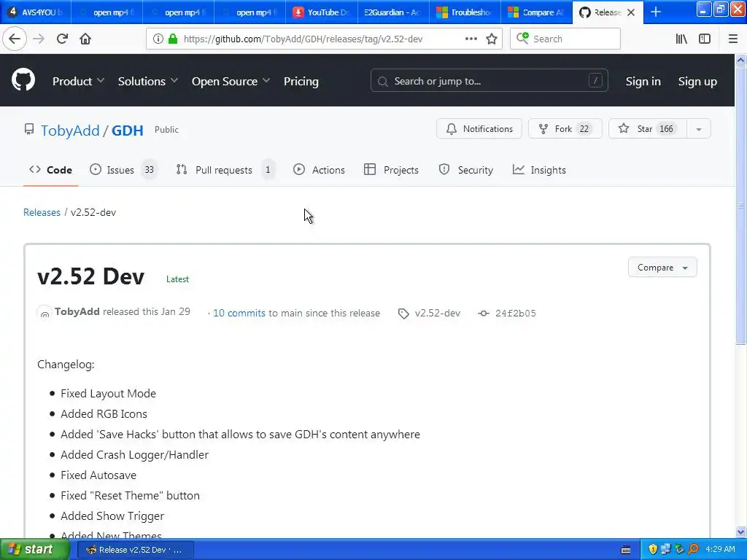Select the Release v2.52 Dev taskbar item
The width and height of the screenshot is (747, 560).
(135, 550)
